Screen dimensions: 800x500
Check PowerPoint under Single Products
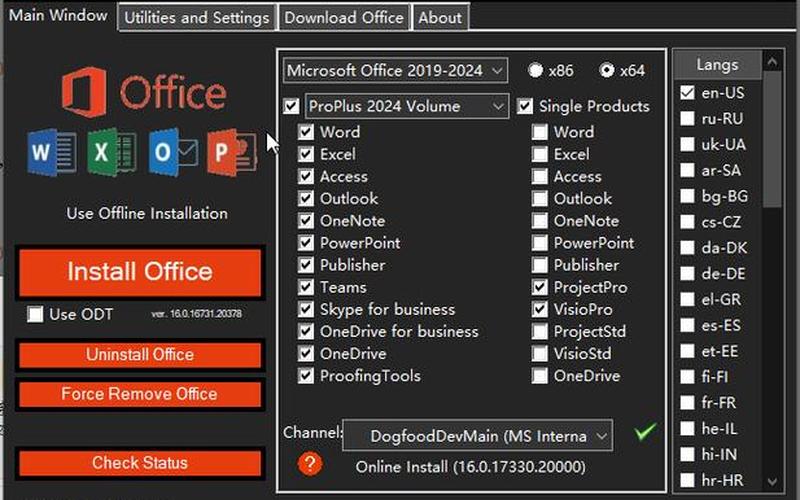540,243
